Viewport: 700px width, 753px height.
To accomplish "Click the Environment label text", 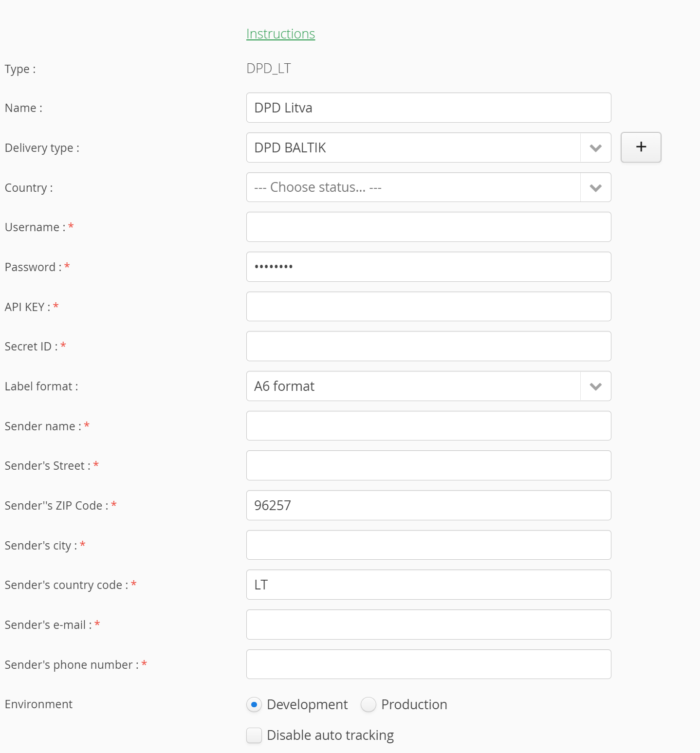I will click(38, 704).
